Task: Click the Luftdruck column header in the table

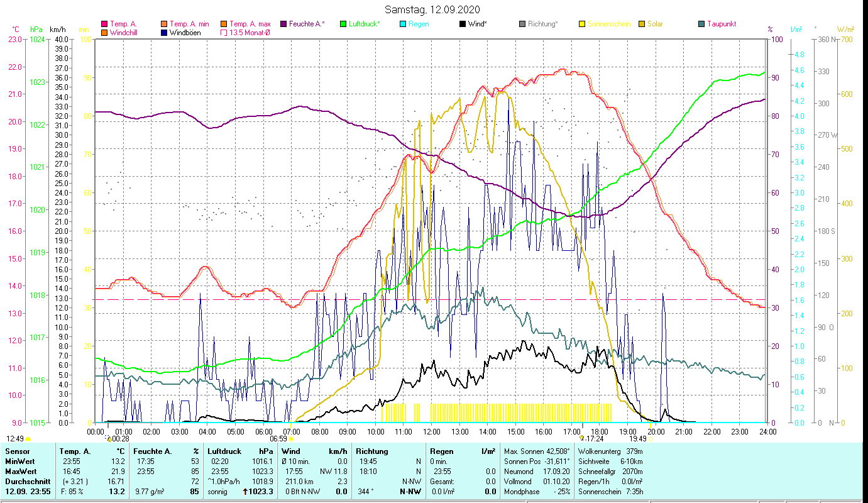Action: pos(225,451)
